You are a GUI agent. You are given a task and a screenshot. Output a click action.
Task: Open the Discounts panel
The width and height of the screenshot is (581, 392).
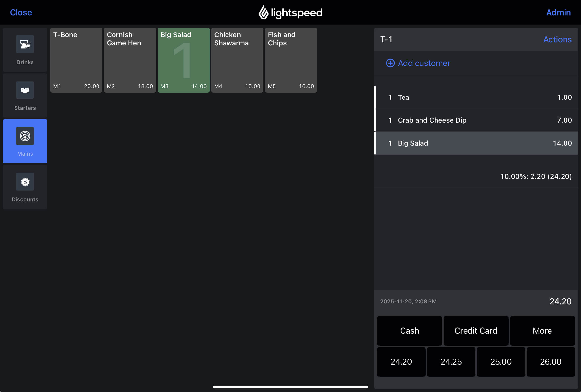coord(25,187)
